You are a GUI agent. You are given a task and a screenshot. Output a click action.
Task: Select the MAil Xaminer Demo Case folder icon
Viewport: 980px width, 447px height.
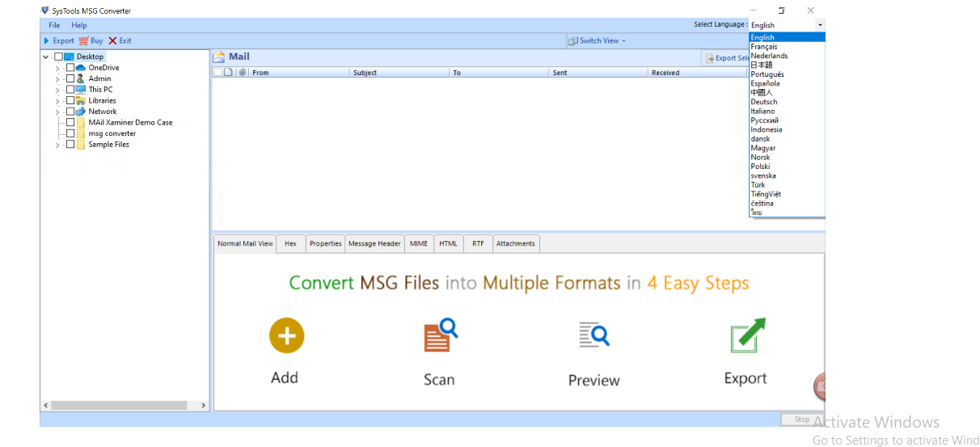pos(81,122)
